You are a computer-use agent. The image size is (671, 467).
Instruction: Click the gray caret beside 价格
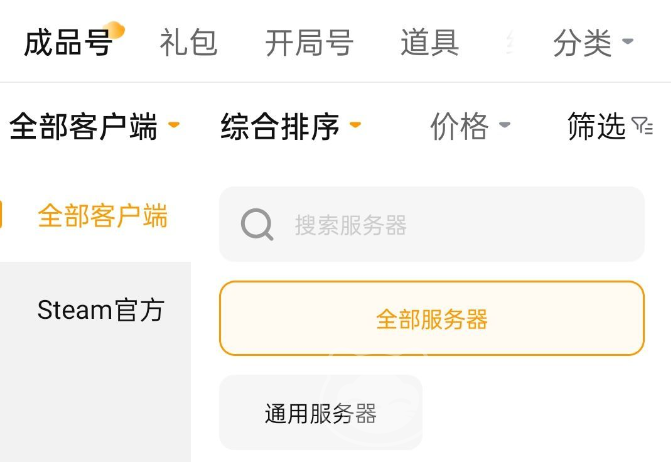(x=504, y=126)
